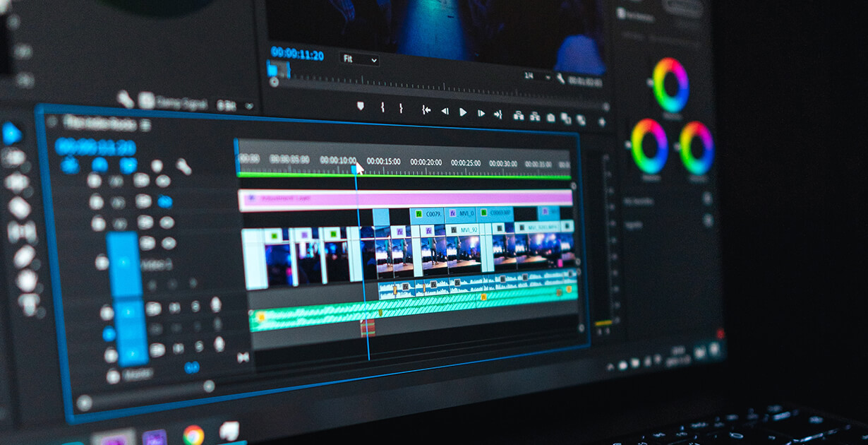
Task: Click the Add Marker icon in transport controls
Action: tap(361, 106)
